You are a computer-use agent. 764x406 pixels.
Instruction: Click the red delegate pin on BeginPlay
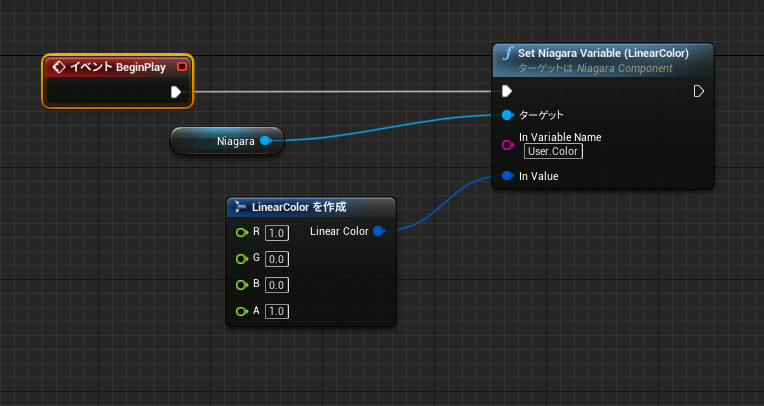coord(182,67)
